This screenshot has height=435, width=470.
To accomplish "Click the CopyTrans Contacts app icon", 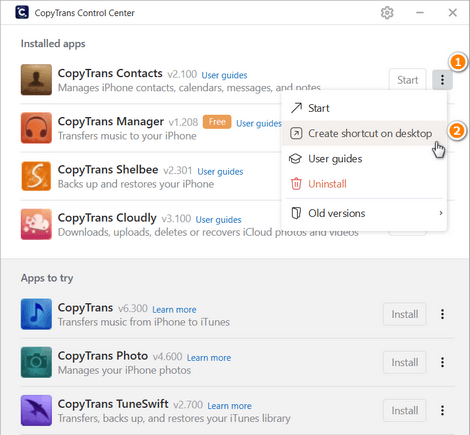I will point(36,80).
